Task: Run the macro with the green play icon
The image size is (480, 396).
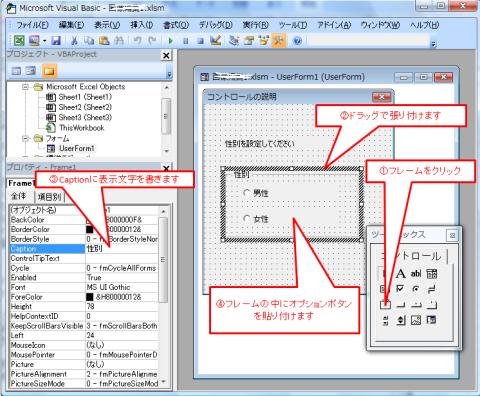Action: [x=170, y=41]
